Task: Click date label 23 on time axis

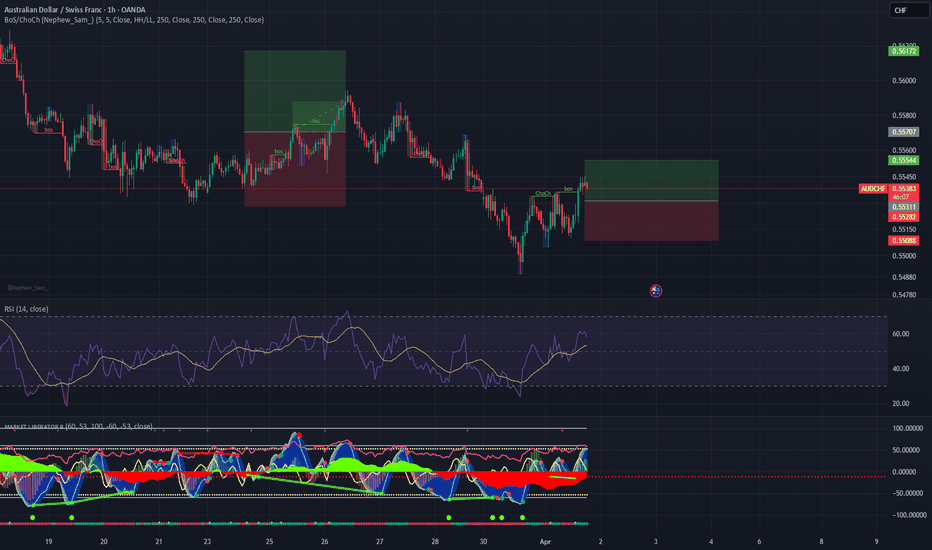Action: pos(207,542)
